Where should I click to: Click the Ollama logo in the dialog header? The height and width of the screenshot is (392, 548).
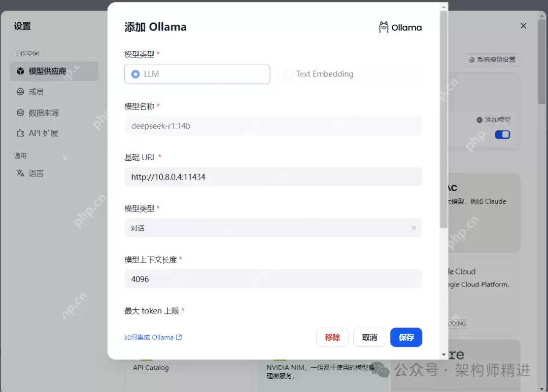tap(384, 27)
